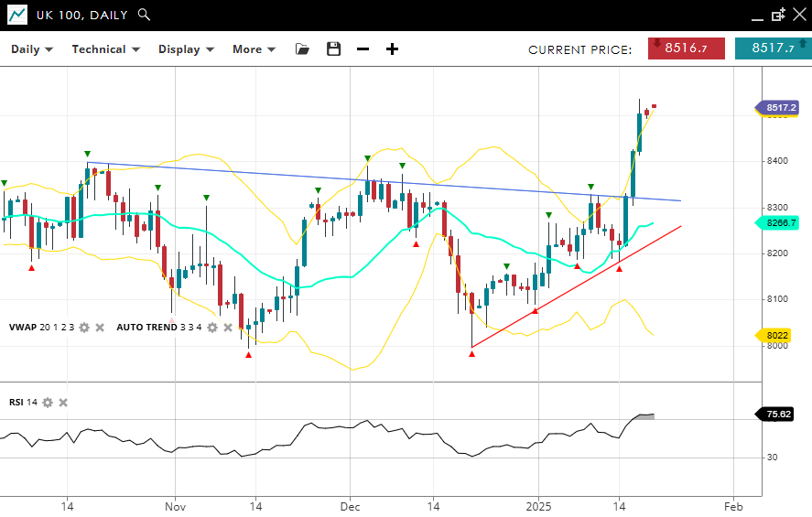Pop out chart with the detach icon

[x=778, y=15]
